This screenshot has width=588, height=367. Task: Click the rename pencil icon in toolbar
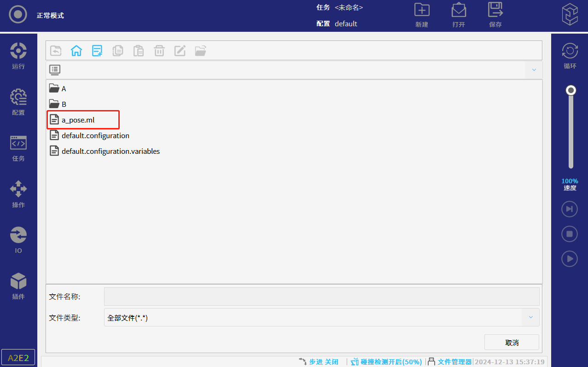[x=180, y=51]
